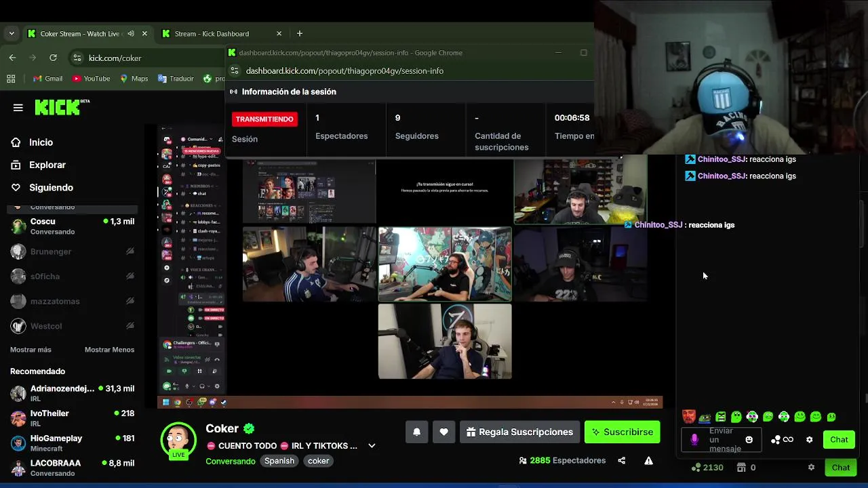The height and width of the screenshot is (488, 868).
Task: Open offline channel s0ficha
Action: [73, 277]
